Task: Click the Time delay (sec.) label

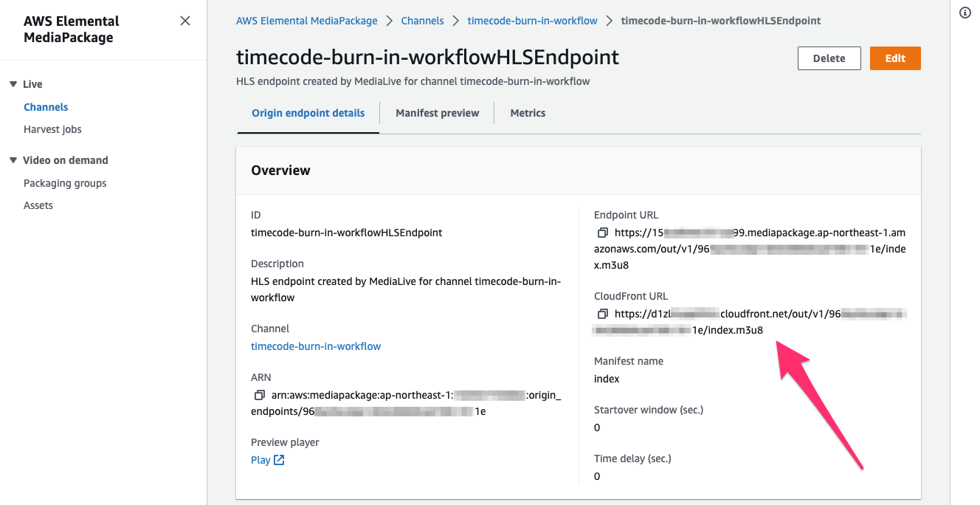Action: click(x=632, y=458)
